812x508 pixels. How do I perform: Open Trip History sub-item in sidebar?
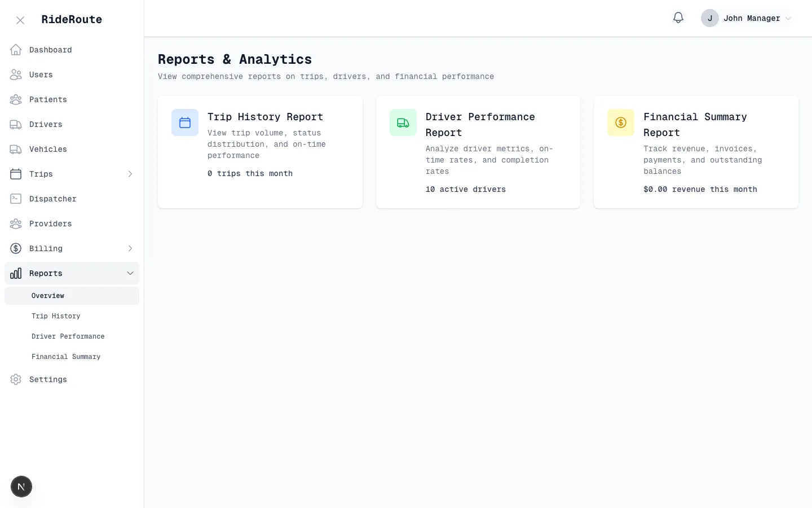(x=72, y=316)
